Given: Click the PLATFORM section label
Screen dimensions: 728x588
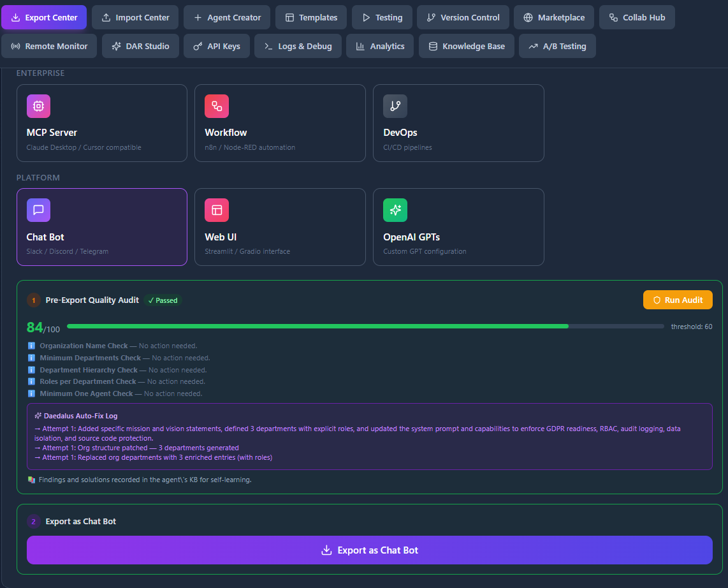Looking at the screenshot, I should click(38, 177).
